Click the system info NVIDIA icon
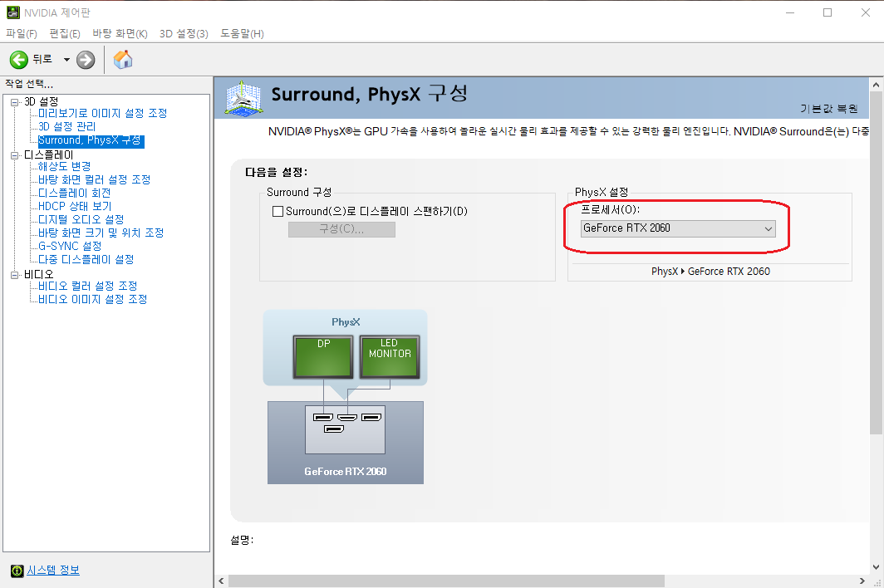Viewport: 884px width, 588px height. click(x=17, y=571)
